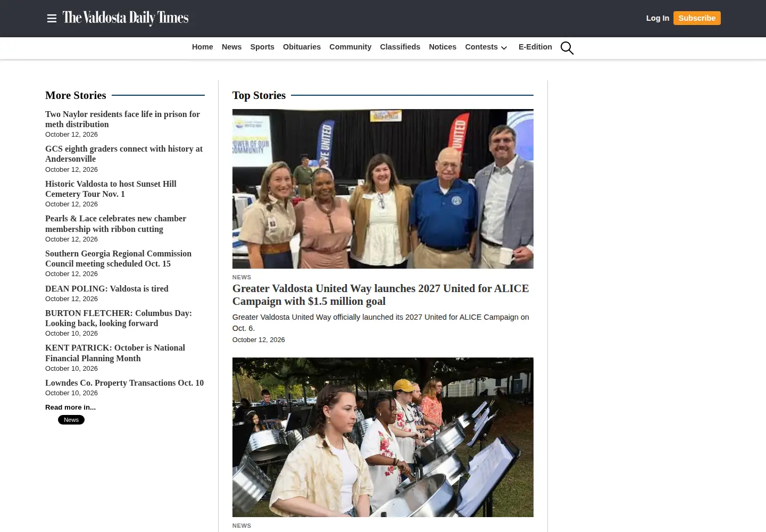Click the Log In link
This screenshot has width=766, height=532.
pos(657,18)
